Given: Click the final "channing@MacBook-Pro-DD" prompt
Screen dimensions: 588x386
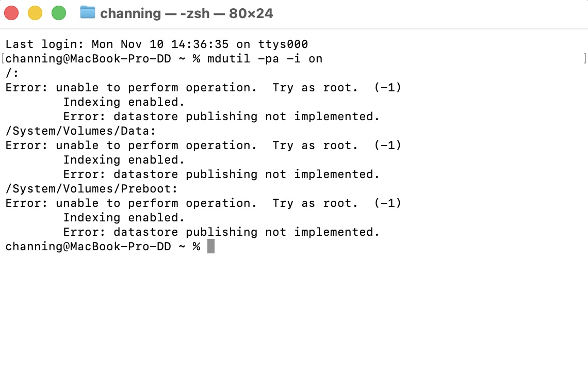Looking at the screenshot, I should (88, 247).
